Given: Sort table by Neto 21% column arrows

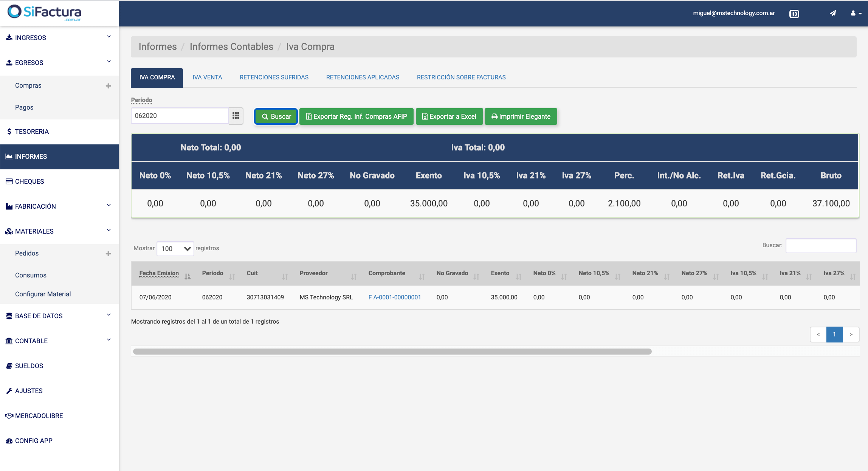Looking at the screenshot, I should 667,277.
